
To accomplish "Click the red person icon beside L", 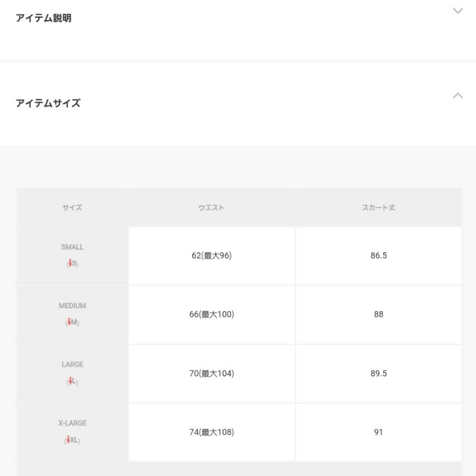I will click(x=70, y=381).
